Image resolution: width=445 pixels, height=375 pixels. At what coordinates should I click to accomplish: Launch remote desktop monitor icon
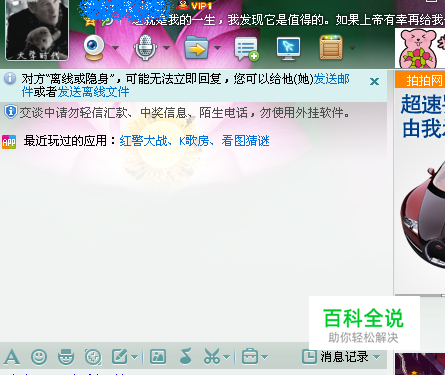coord(288,49)
